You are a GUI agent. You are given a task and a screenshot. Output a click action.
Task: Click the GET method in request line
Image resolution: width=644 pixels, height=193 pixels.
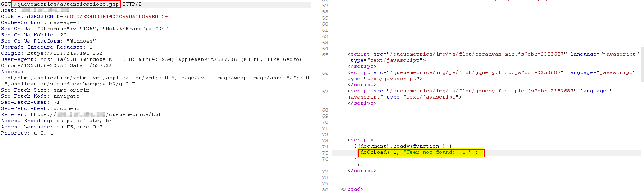[x=6, y=4]
